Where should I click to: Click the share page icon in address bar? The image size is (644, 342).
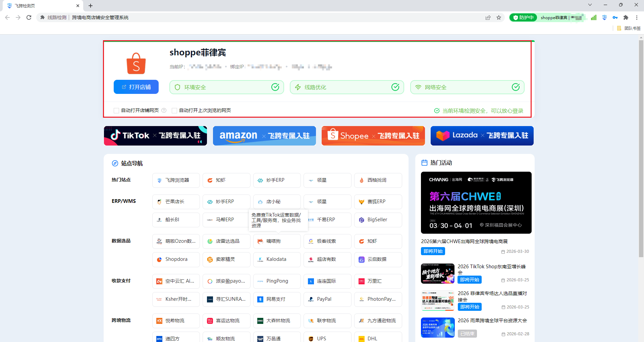click(488, 17)
